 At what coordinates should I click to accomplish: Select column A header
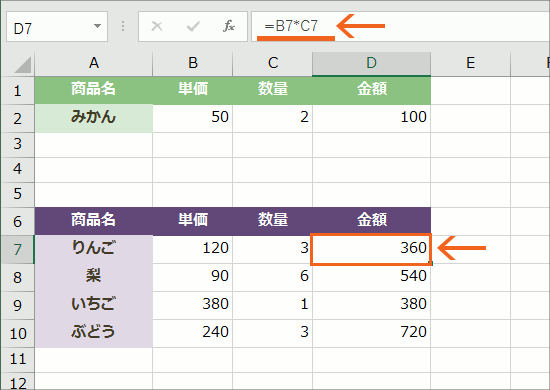[x=94, y=64]
